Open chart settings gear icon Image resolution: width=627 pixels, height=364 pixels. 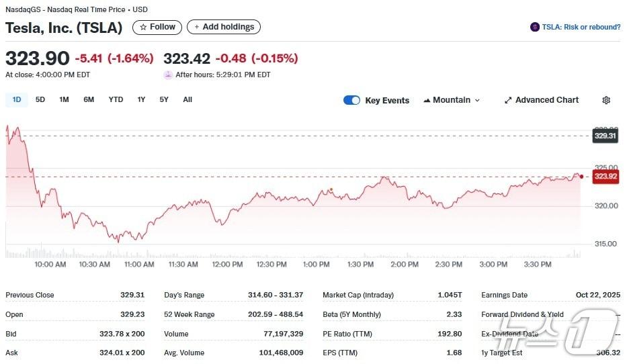(606, 100)
